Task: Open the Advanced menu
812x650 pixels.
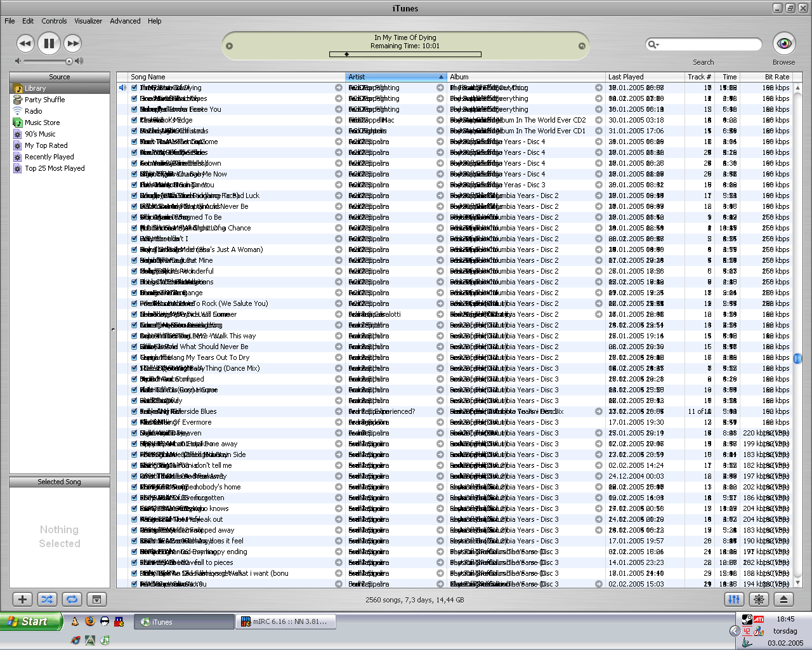Action: tap(125, 21)
